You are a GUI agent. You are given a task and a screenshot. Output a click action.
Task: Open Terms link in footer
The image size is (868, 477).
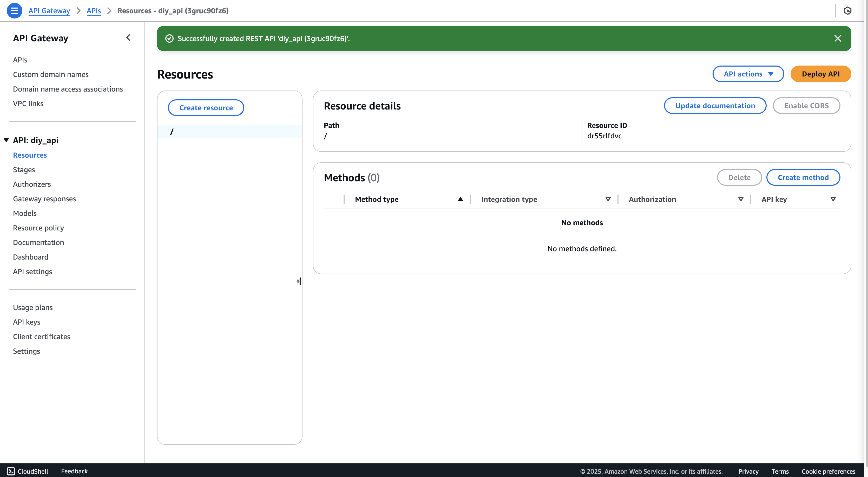pyautogui.click(x=780, y=471)
